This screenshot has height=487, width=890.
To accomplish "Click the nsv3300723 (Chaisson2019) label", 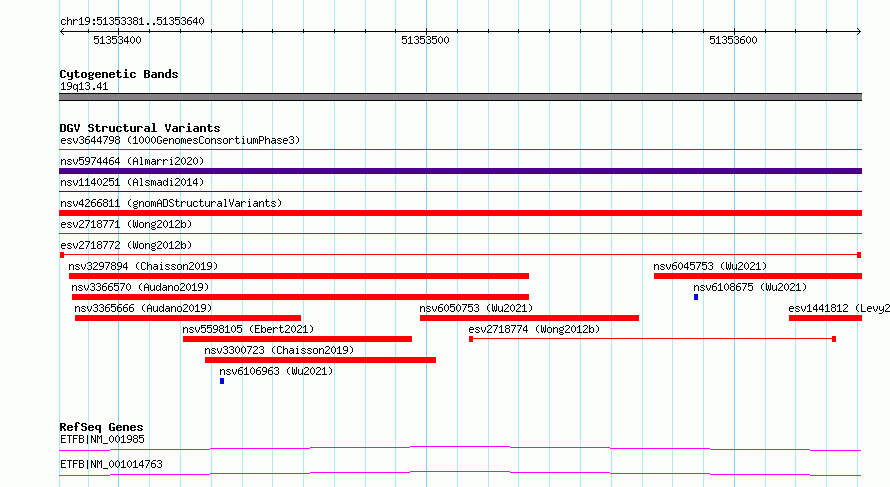I will tap(279, 350).
